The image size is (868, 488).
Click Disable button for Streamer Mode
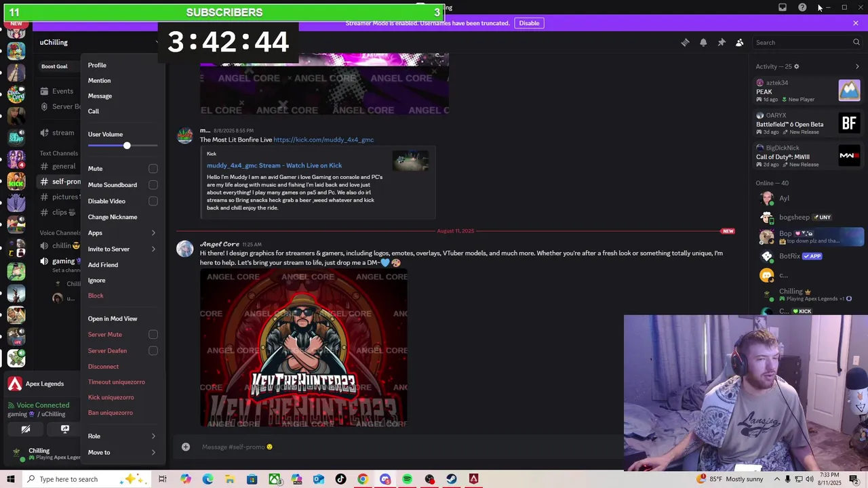(x=529, y=23)
